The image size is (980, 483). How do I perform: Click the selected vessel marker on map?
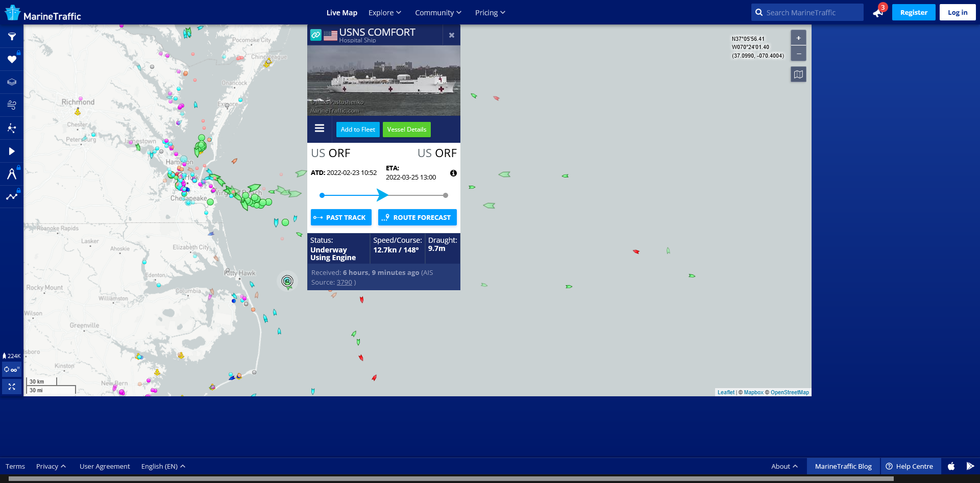pyautogui.click(x=287, y=281)
